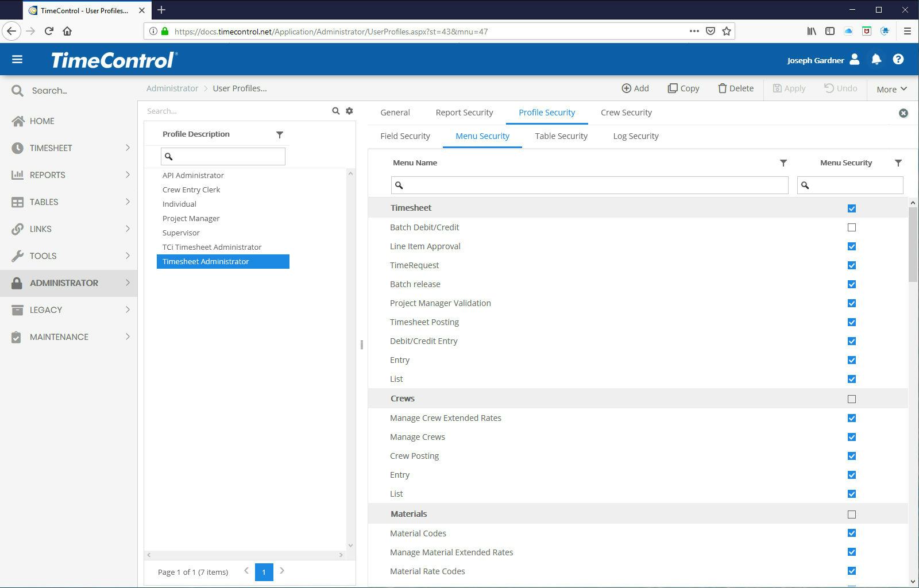Open the Add function to create a new profile
The height and width of the screenshot is (588, 919).
(x=635, y=88)
